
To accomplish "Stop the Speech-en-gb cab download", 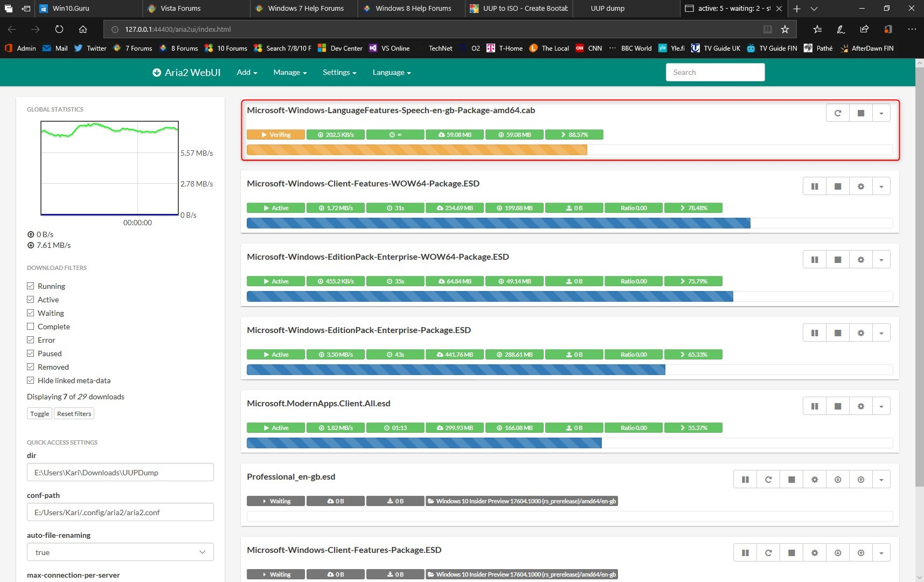I will (x=861, y=113).
